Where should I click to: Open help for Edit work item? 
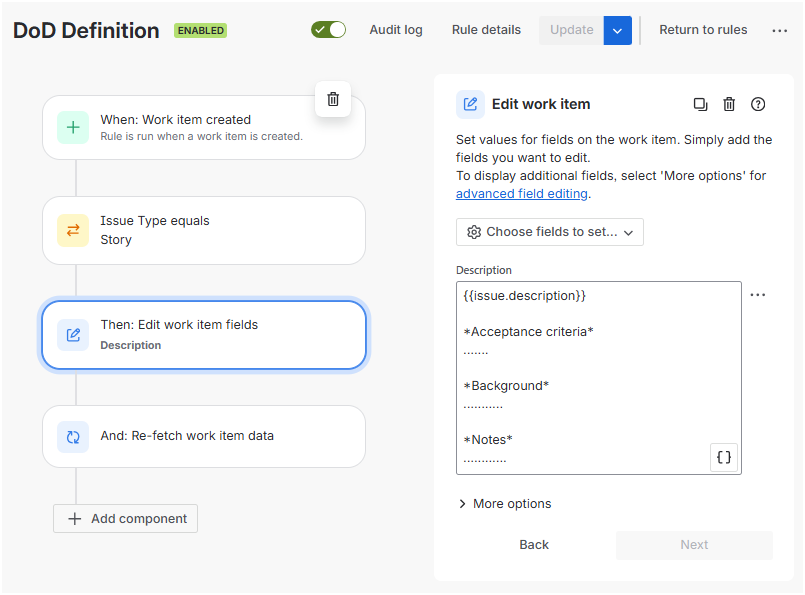[758, 104]
